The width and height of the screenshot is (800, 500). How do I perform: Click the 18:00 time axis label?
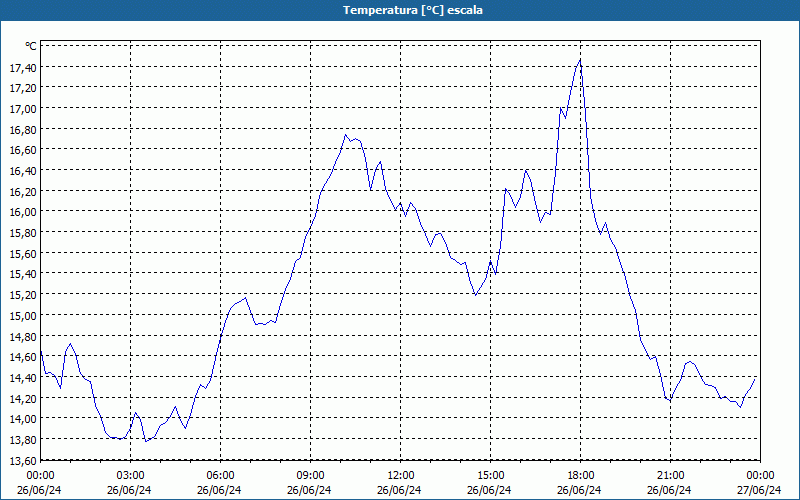[x=581, y=476]
